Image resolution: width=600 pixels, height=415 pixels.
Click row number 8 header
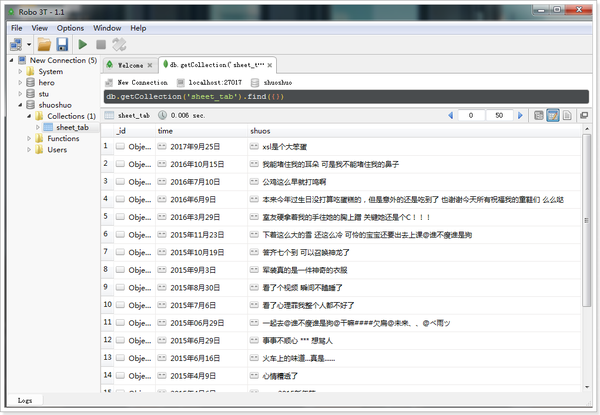click(107, 270)
